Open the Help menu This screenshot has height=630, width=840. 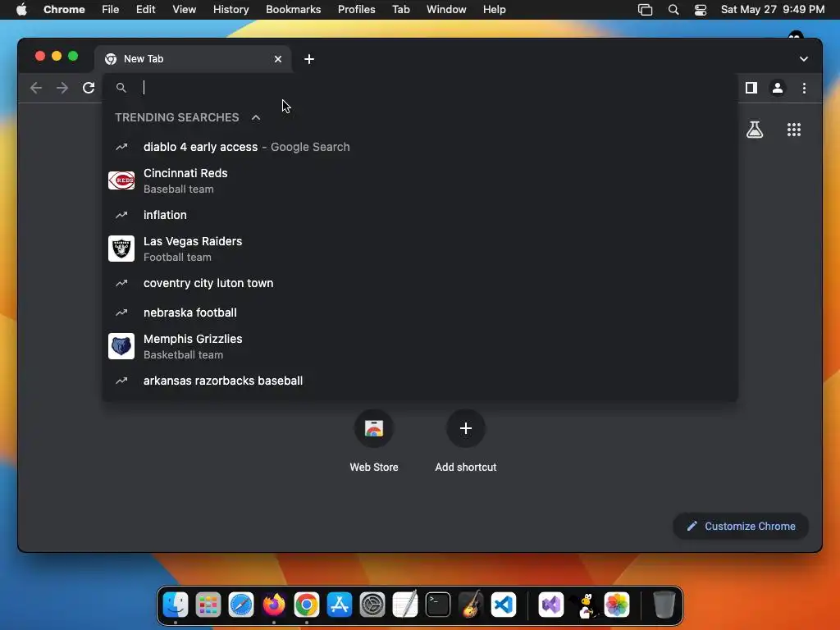pyautogui.click(x=494, y=10)
